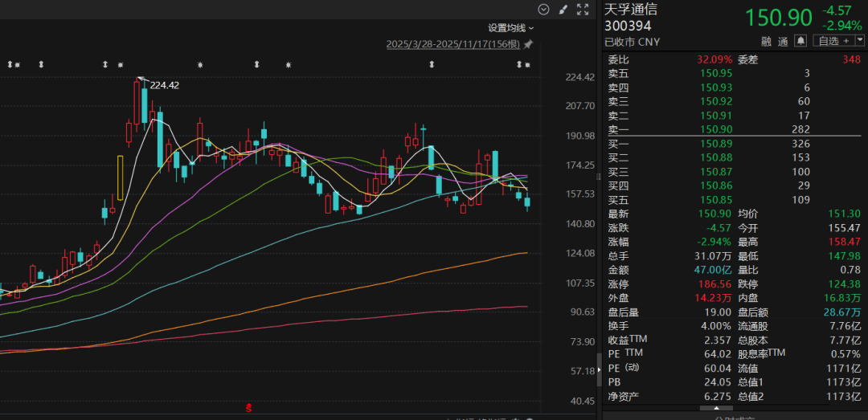Click the 涨停 value 186.56
The image size is (868, 420).
[x=716, y=284]
